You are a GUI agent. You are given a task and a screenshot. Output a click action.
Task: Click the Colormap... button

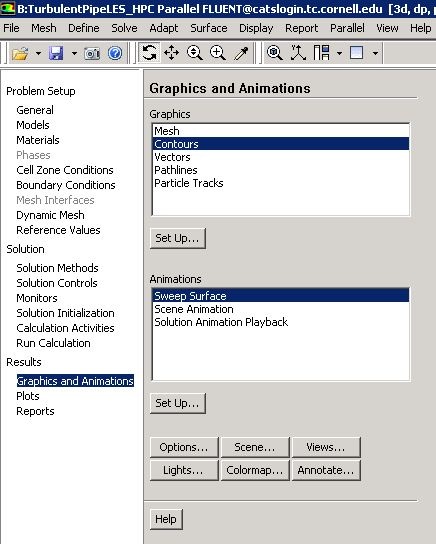tap(255, 470)
